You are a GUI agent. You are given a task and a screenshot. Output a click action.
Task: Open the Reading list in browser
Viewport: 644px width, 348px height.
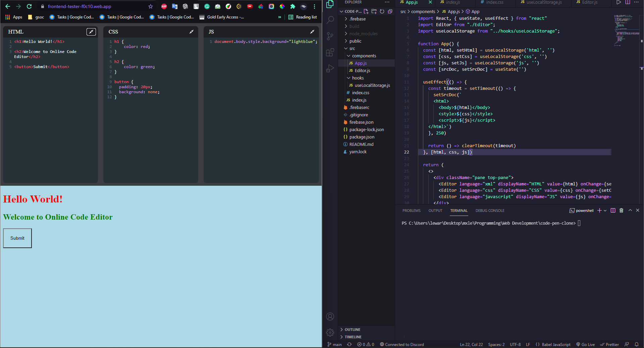[303, 17]
